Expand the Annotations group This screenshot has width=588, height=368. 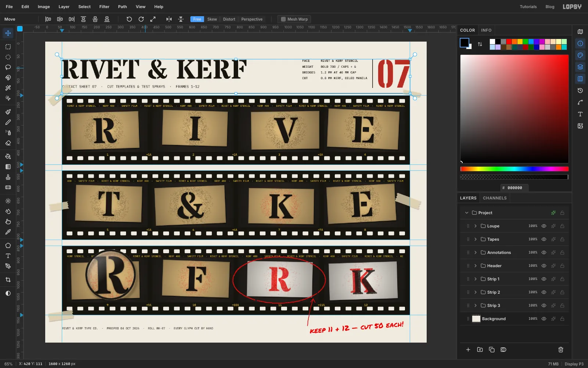(476, 252)
